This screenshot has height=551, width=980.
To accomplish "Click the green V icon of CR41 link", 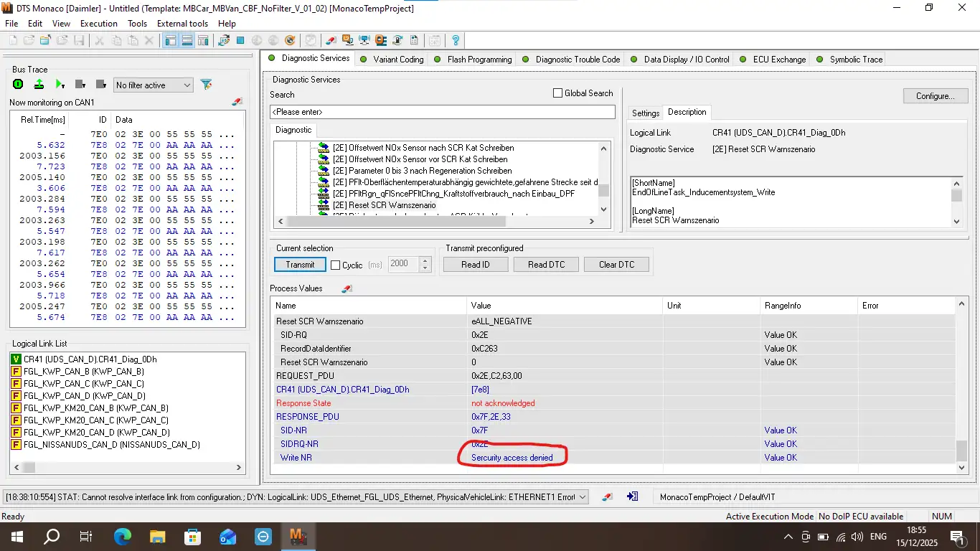I will [x=16, y=359].
